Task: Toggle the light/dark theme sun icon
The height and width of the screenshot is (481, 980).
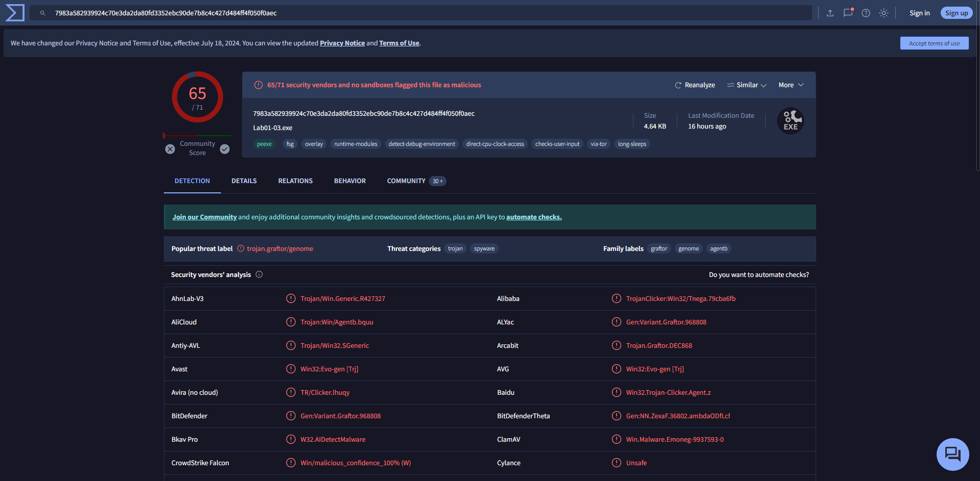Action: (884, 13)
